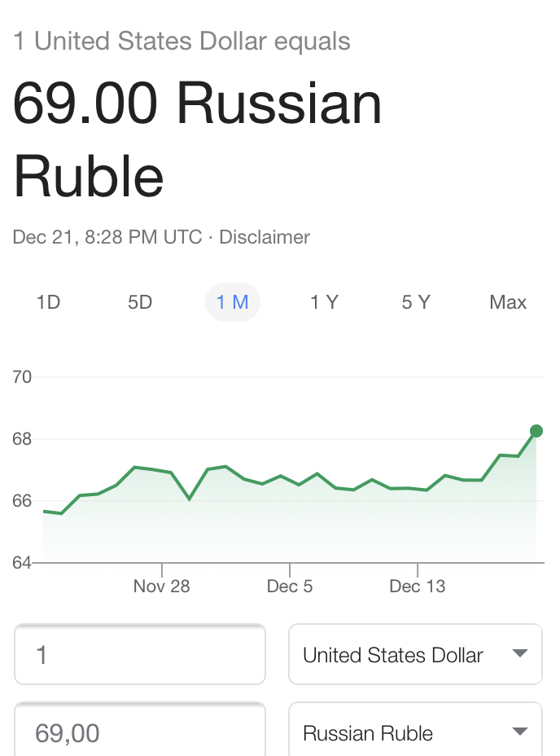
Task: Click the Dec 5 axis marker
Action: [290, 587]
